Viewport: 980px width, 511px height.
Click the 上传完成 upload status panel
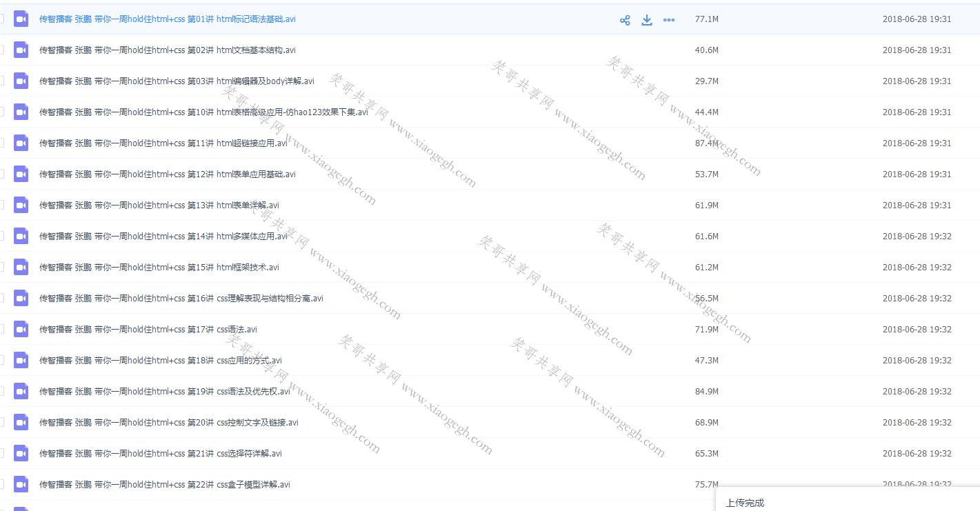[848, 499]
